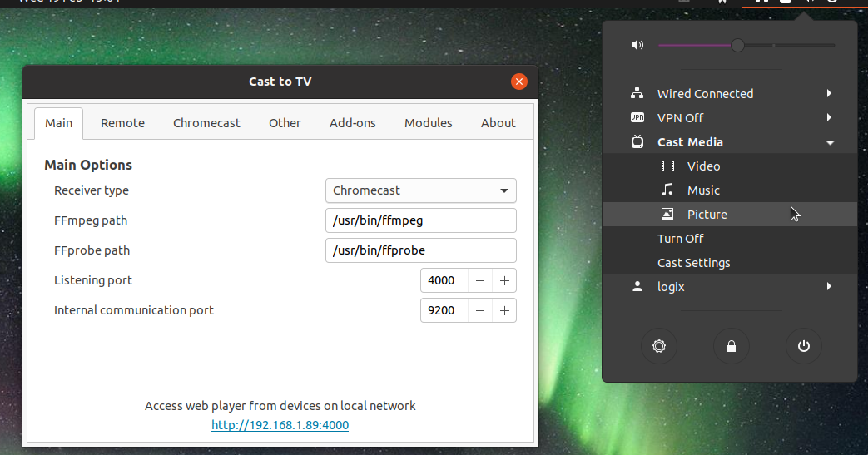Open system settings gear button
Image resolution: width=868 pixels, height=455 pixels.
tap(659, 346)
